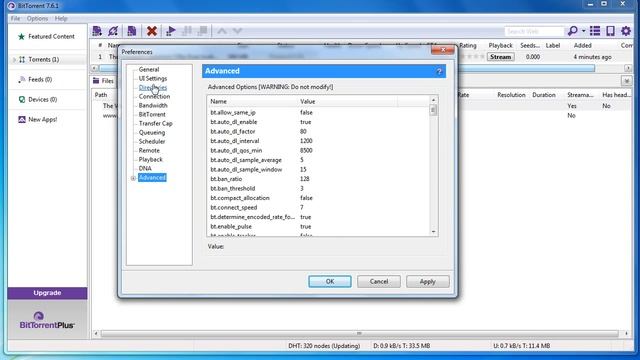Collapse the detail pane with the corner chevron
The height and width of the screenshot is (360, 640).
(627, 81)
